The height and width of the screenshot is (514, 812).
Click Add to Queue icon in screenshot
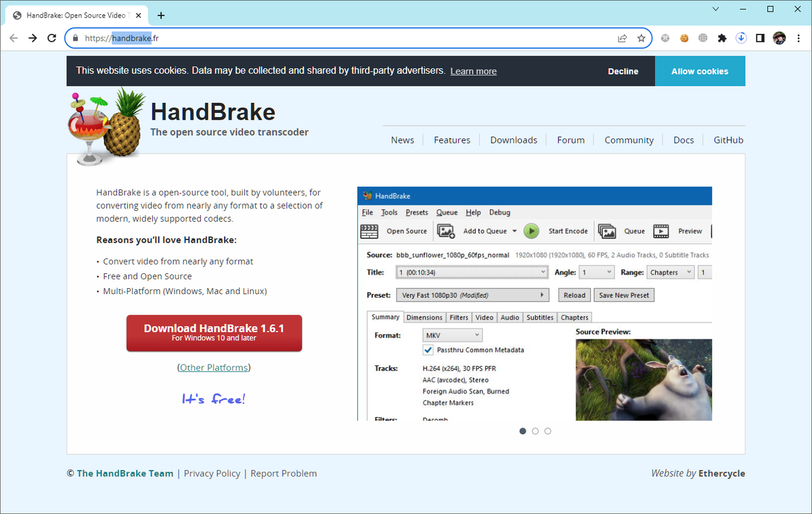(446, 231)
